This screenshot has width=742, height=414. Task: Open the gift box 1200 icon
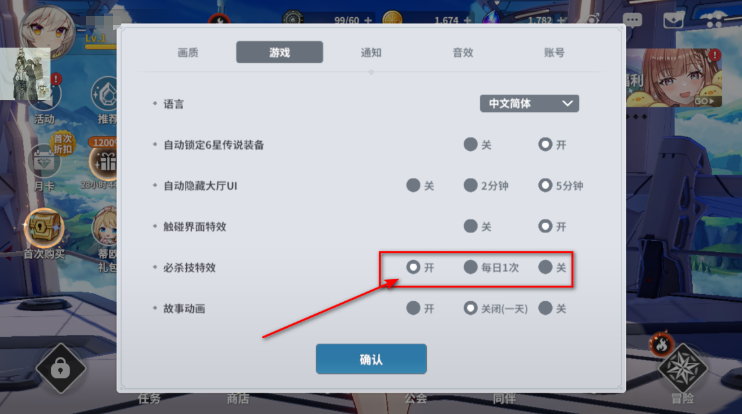(x=104, y=162)
